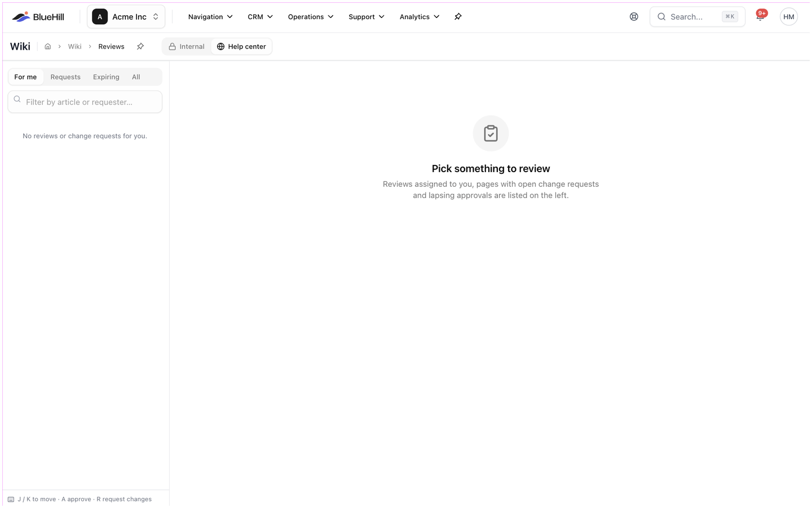Image resolution: width=812 pixels, height=508 pixels.
Task: Click the 'J / K to move' shortcut hint
Action: 37,500
